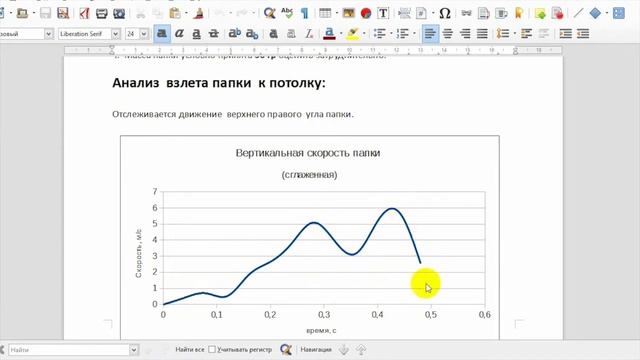The image size is (640, 360).
Task: Click the set line spacing icon
Action: tap(503, 33)
